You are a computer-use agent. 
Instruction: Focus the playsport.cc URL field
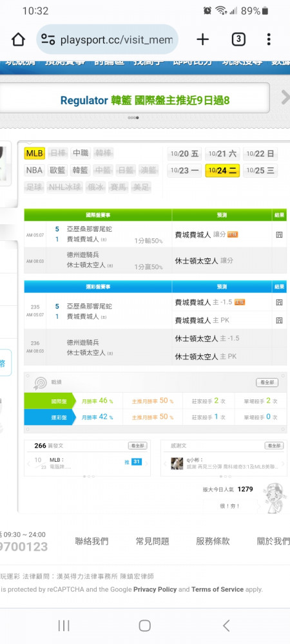[108, 39]
